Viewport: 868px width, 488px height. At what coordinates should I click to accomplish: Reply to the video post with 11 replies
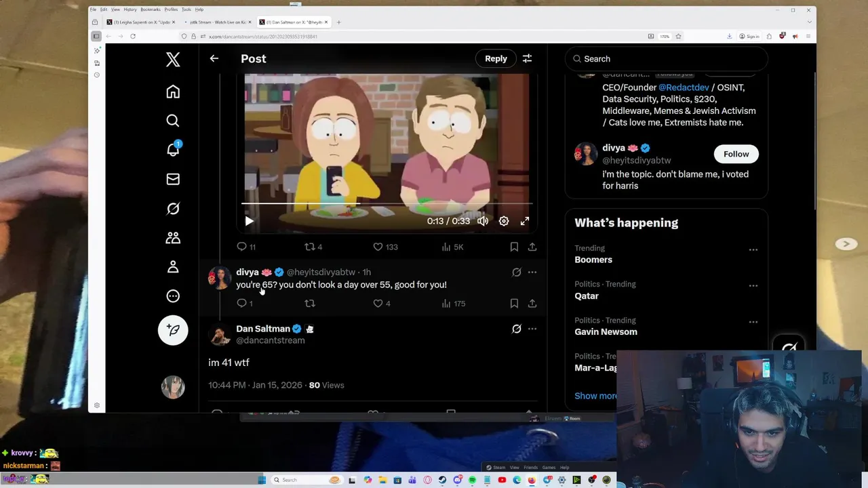click(246, 247)
